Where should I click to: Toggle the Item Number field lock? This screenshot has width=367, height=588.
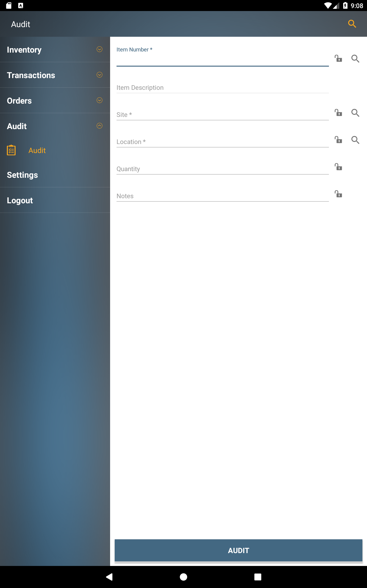(x=338, y=58)
